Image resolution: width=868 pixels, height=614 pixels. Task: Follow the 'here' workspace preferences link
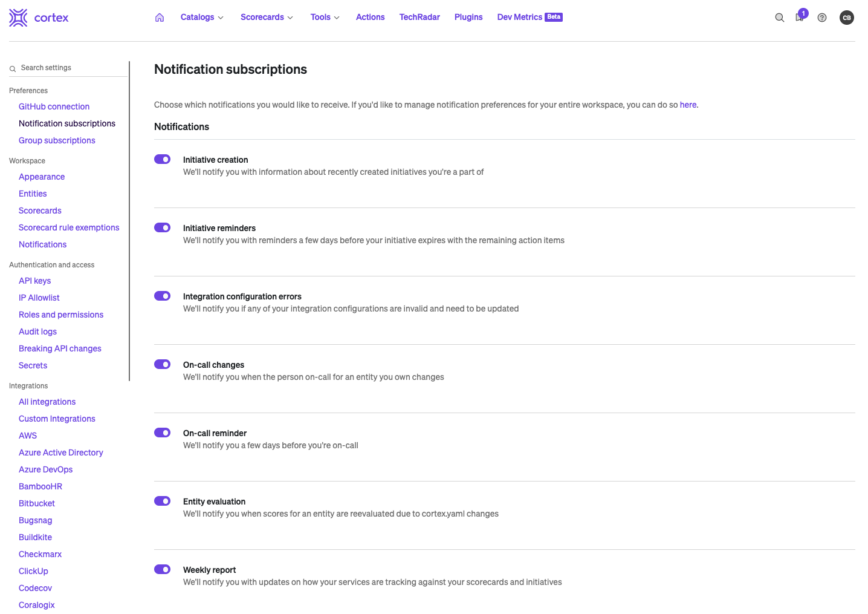point(688,105)
